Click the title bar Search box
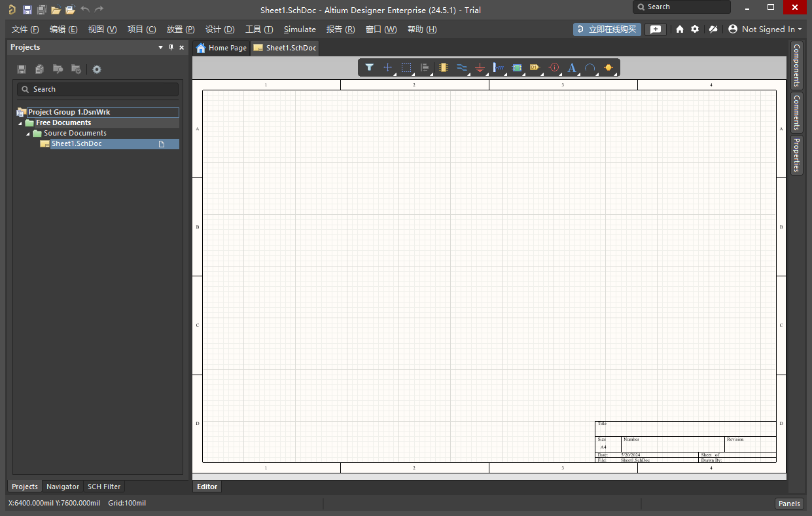The image size is (812, 516). (x=681, y=7)
